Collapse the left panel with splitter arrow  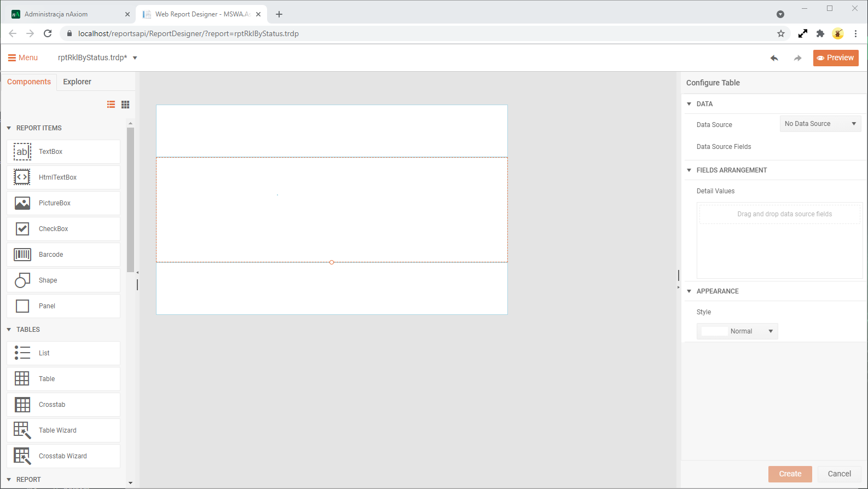point(137,272)
